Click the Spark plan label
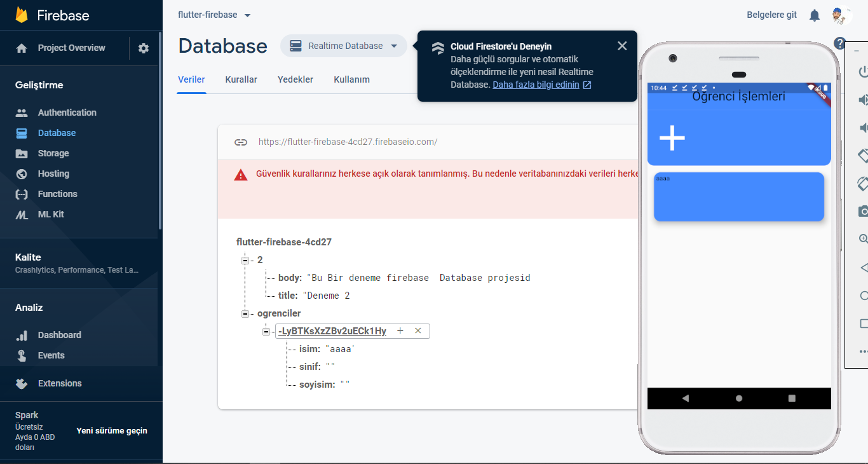The height and width of the screenshot is (464, 868). 27,415
